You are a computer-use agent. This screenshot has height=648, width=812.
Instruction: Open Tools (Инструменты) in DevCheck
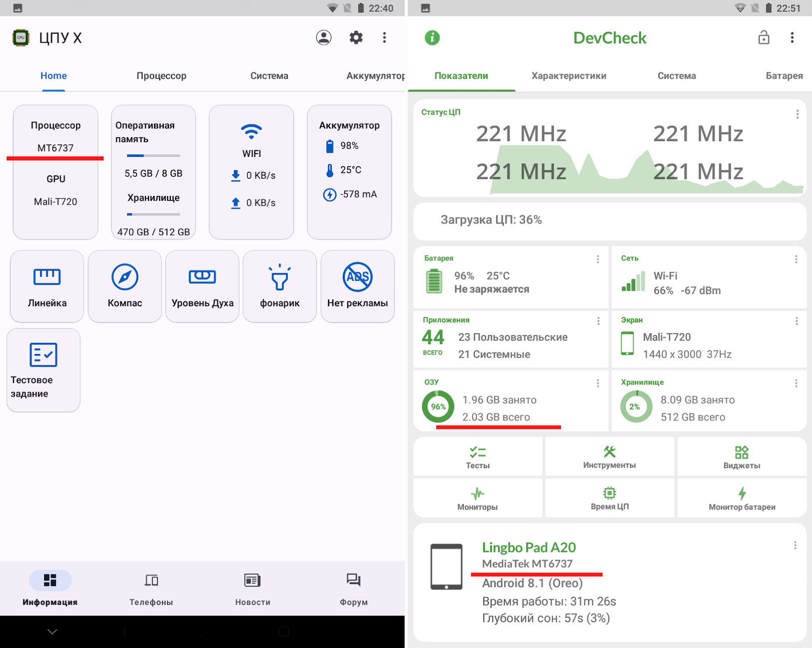[609, 456]
